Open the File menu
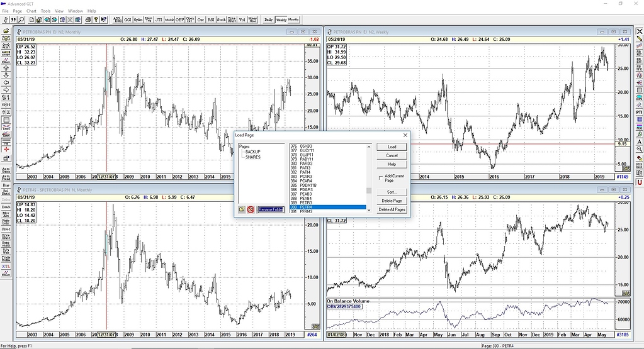 (x=5, y=11)
